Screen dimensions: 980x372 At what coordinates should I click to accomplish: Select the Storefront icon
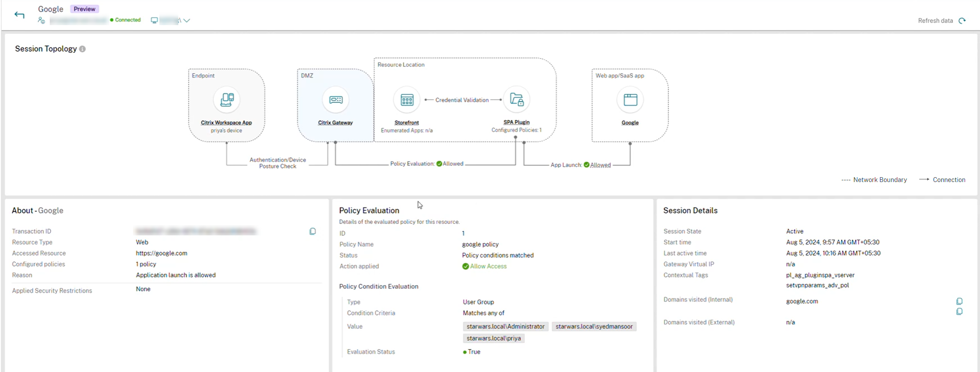pyautogui.click(x=407, y=100)
